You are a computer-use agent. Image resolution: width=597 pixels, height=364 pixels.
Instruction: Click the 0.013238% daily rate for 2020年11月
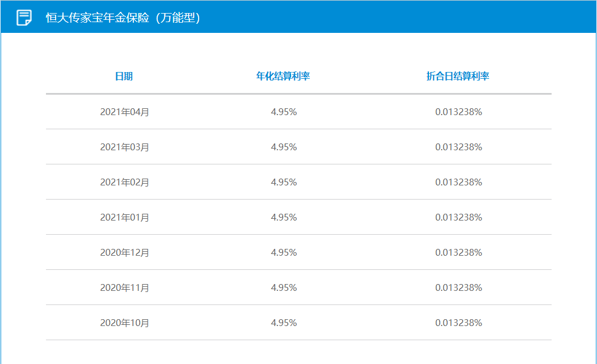[459, 288]
